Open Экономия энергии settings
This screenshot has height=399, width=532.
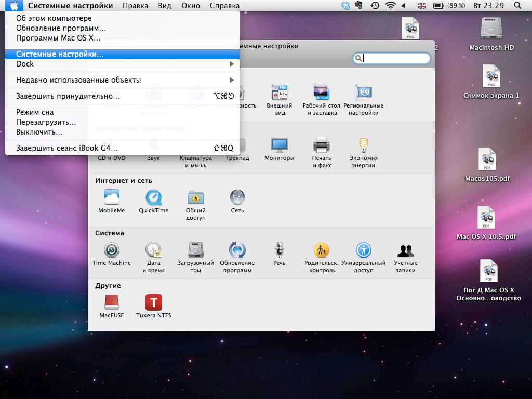363,152
